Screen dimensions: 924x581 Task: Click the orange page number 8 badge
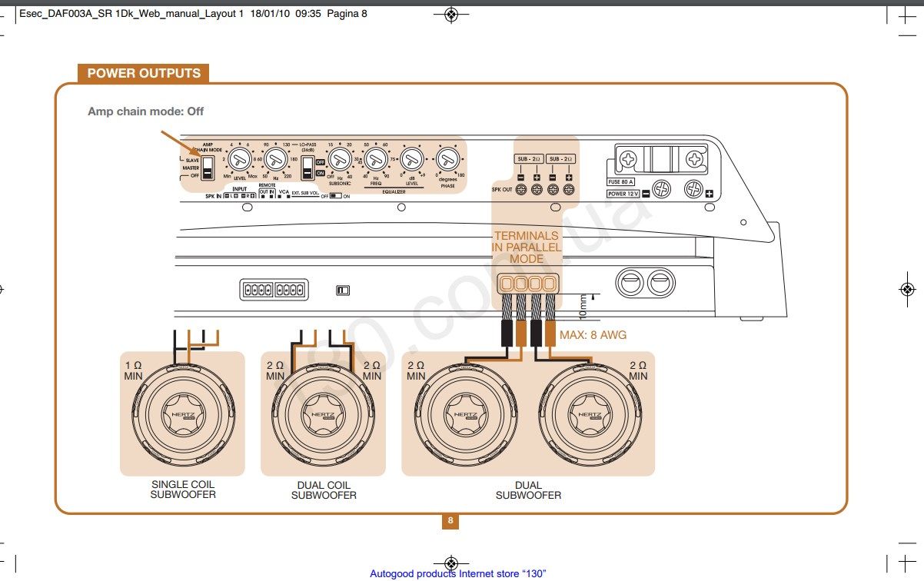451,521
